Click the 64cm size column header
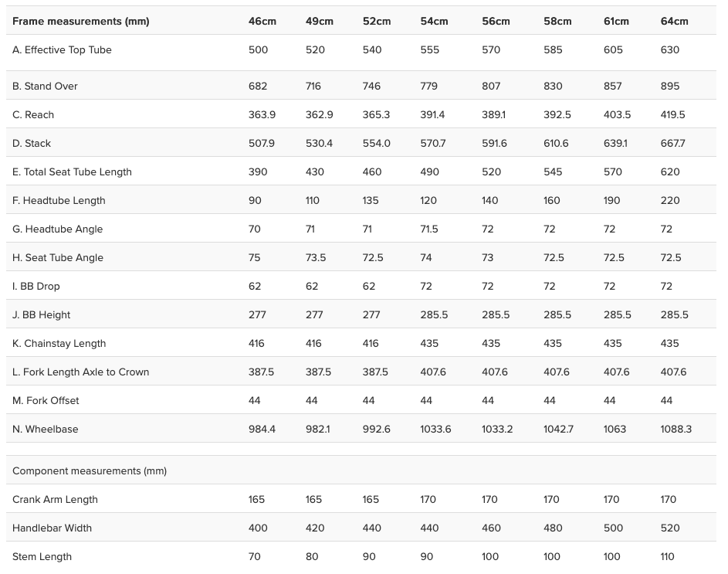The height and width of the screenshot is (574, 728). tap(674, 21)
